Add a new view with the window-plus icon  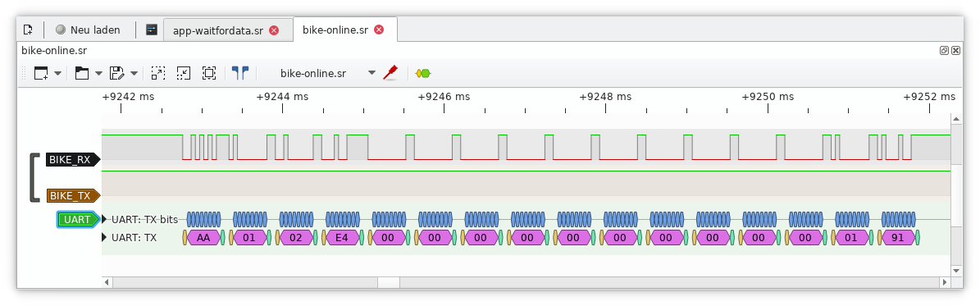tap(41, 73)
